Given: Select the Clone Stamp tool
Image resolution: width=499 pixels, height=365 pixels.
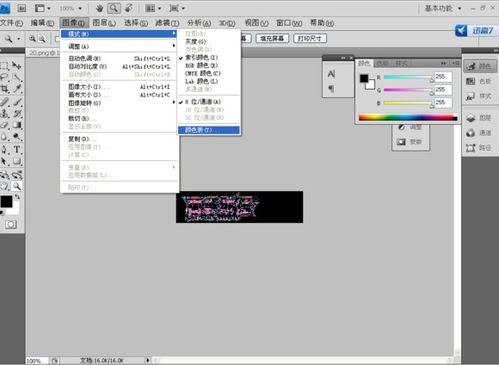Looking at the screenshot, I should [5, 113].
